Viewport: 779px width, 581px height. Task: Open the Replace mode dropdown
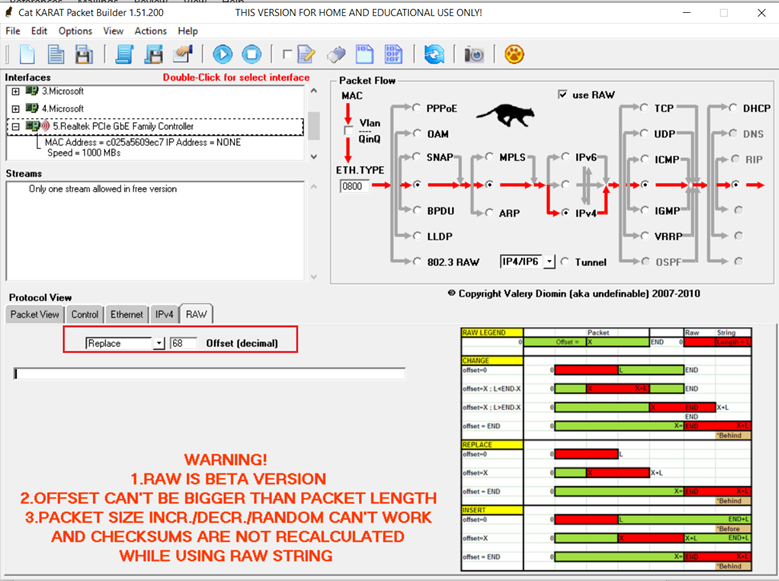click(x=158, y=343)
